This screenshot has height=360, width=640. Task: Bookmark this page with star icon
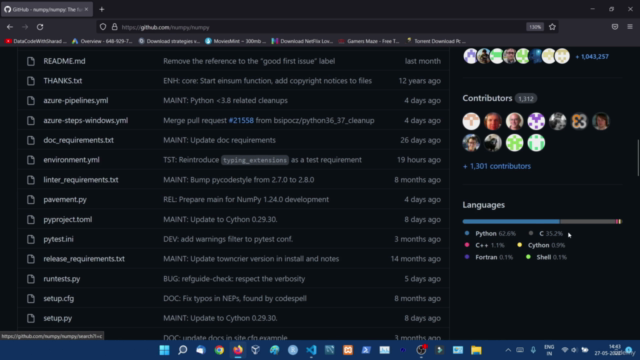(552, 27)
